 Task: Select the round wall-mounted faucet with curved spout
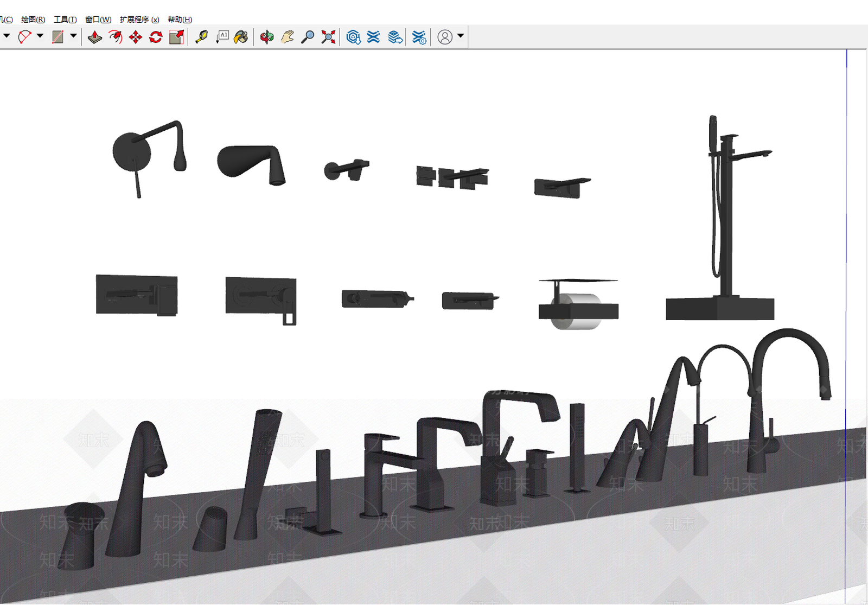(149, 158)
